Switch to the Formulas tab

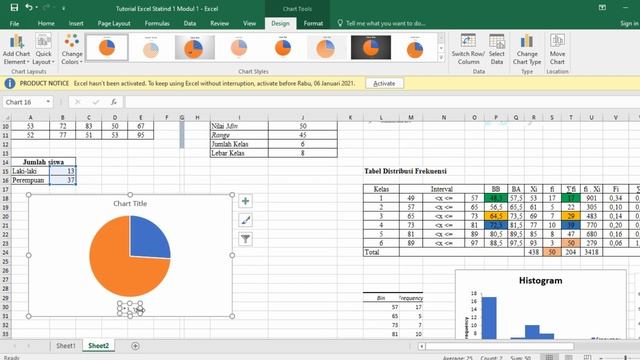click(x=157, y=23)
